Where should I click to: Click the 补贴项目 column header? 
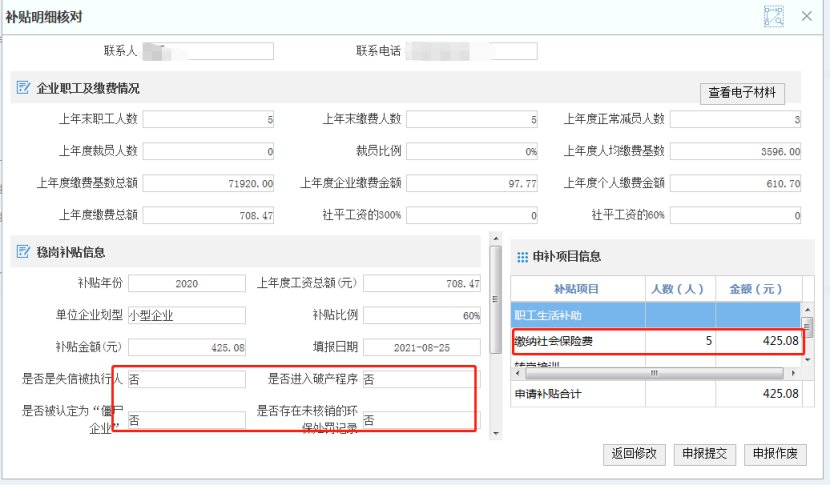click(x=577, y=288)
